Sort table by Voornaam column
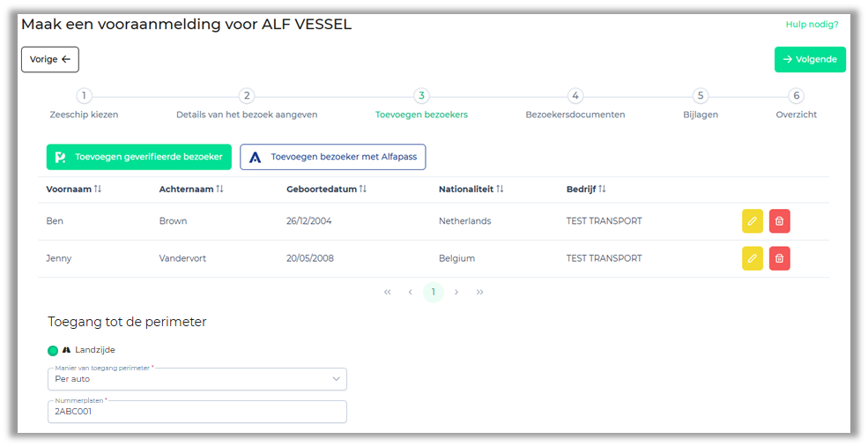The width and height of the screenshot is (868, 447). 98,190
